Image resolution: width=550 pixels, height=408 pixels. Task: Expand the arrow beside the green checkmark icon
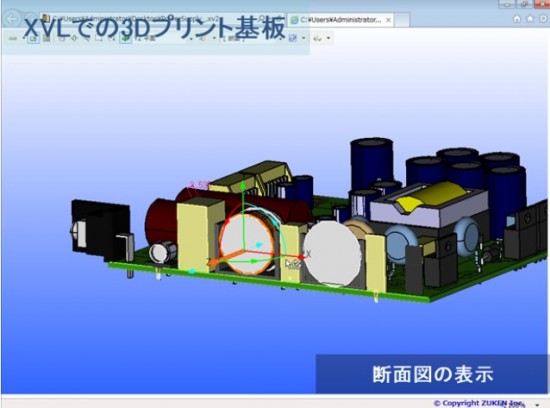pos(329,38)
